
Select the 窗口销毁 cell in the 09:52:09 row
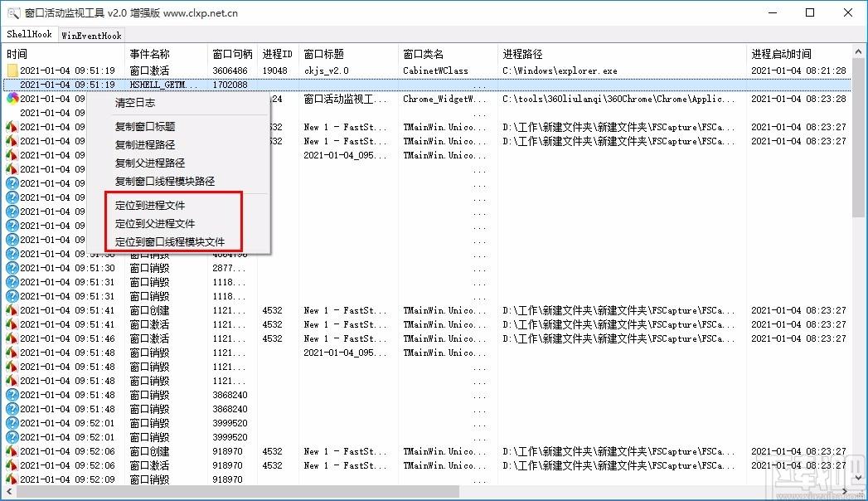pyautogui.click(x=149, y=479)
